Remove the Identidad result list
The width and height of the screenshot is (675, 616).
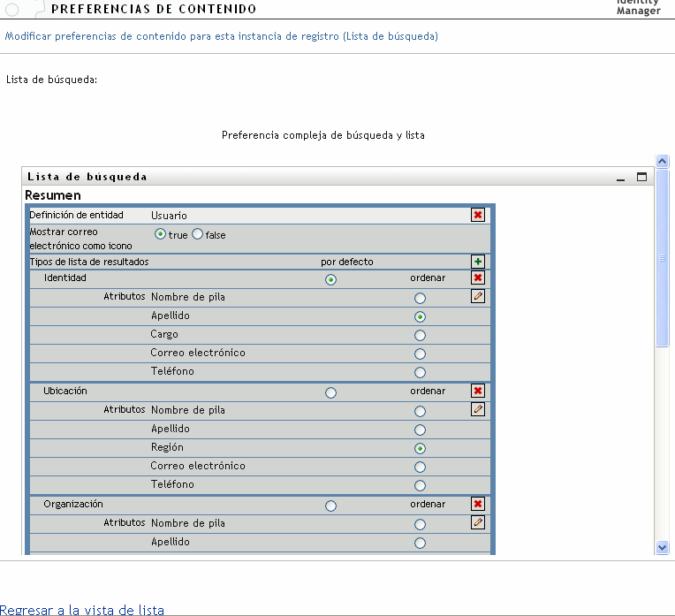tap(478, 278)
